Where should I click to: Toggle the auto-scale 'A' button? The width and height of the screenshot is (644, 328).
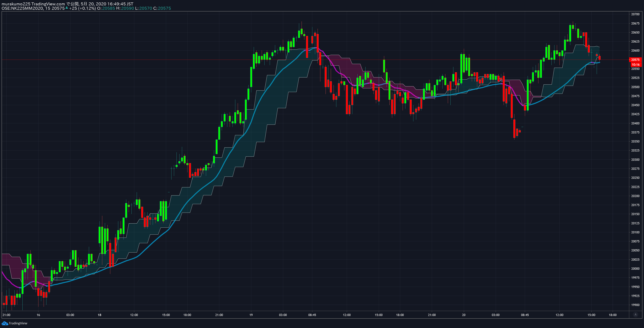635,314
